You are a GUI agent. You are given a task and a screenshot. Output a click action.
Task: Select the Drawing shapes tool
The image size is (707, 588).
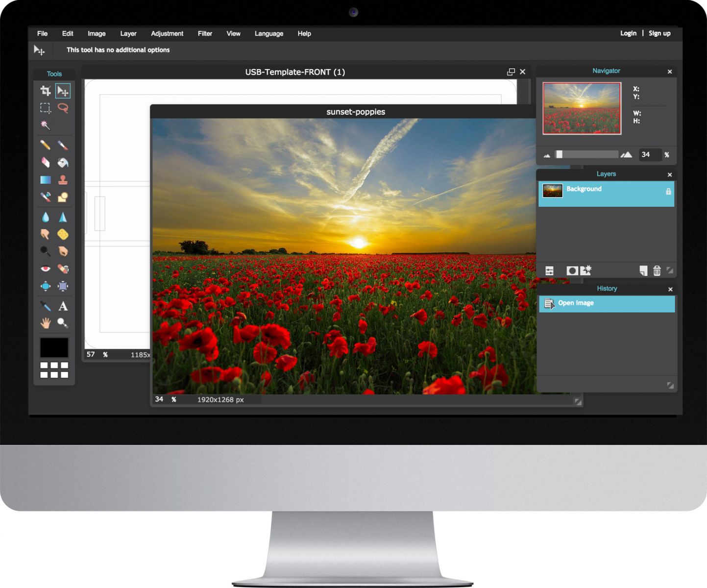coord(63,197)
